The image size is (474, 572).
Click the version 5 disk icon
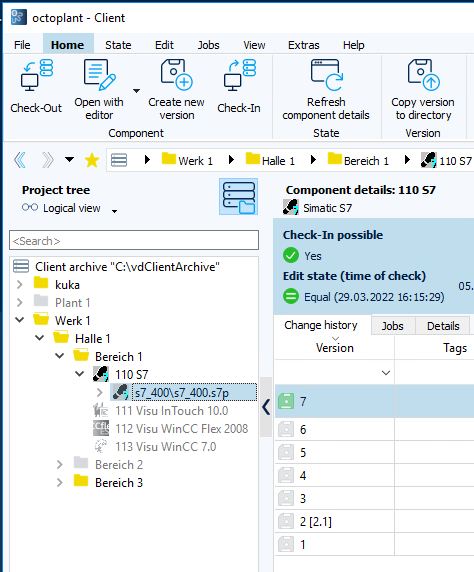point(286,452)
